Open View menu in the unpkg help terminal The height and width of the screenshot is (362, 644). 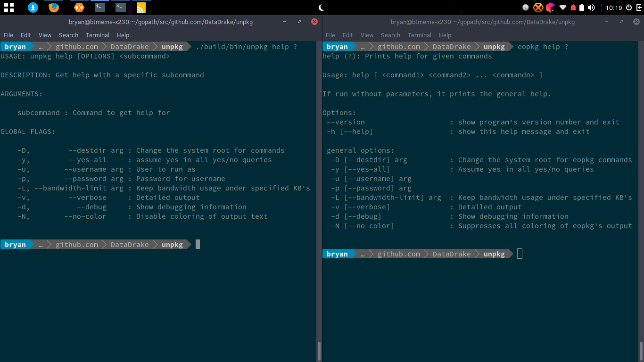45,35
